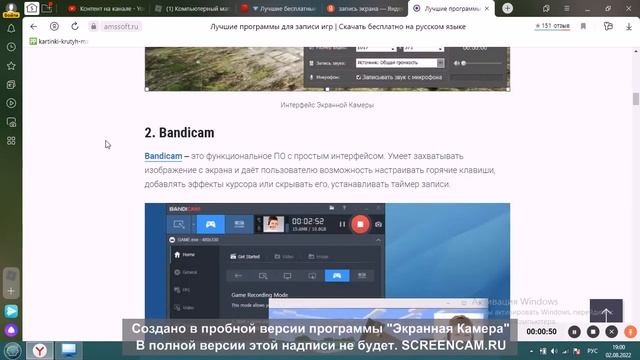Image resolution: width=640 pixels, height=360 pixels.
Task: Open the kartinki-krutyh bookmark
Action: click(x=59, y=41)
